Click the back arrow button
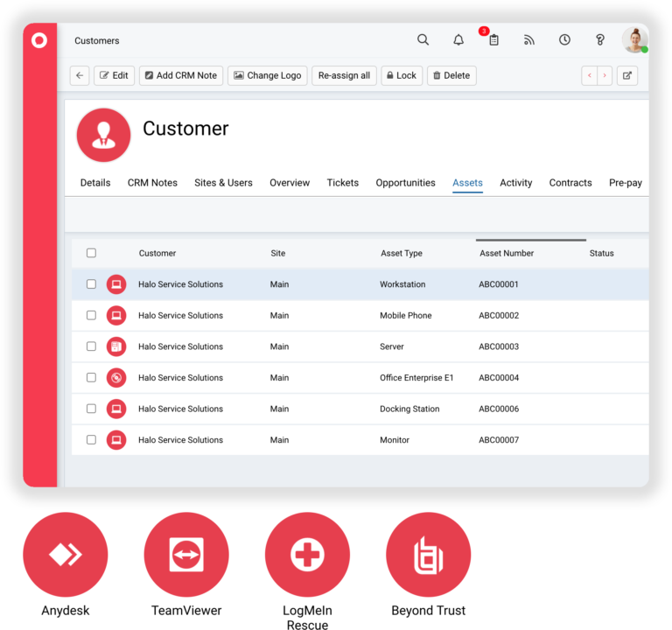 [80, 75]
